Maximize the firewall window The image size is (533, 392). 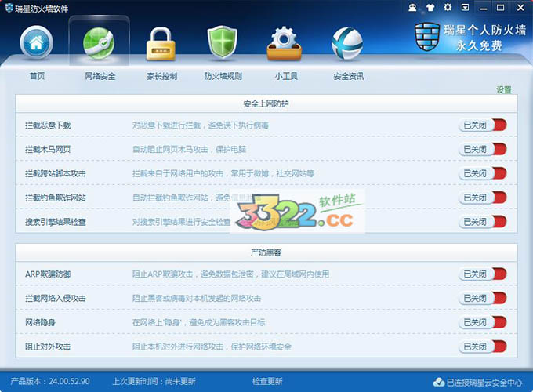click(500, 8)
